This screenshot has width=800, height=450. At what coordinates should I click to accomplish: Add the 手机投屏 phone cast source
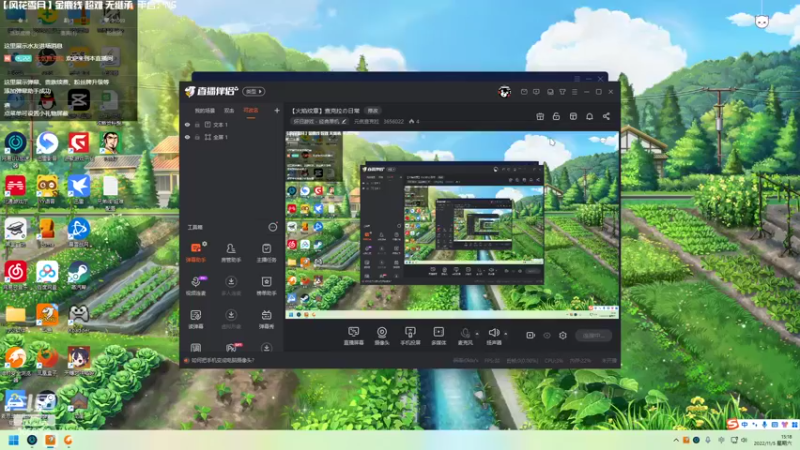410,336
